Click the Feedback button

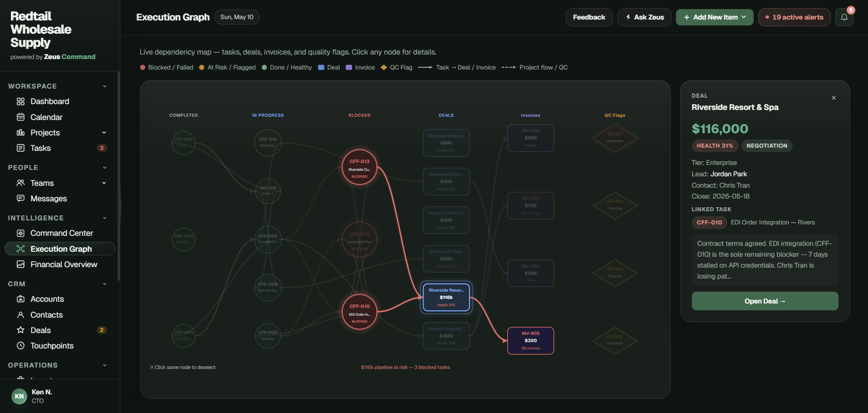[589, 17]
